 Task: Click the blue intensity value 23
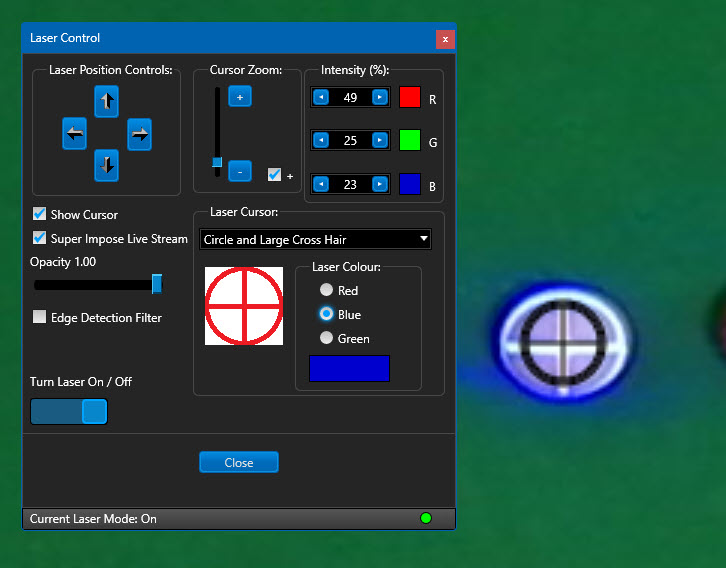(x=350, y=185)
